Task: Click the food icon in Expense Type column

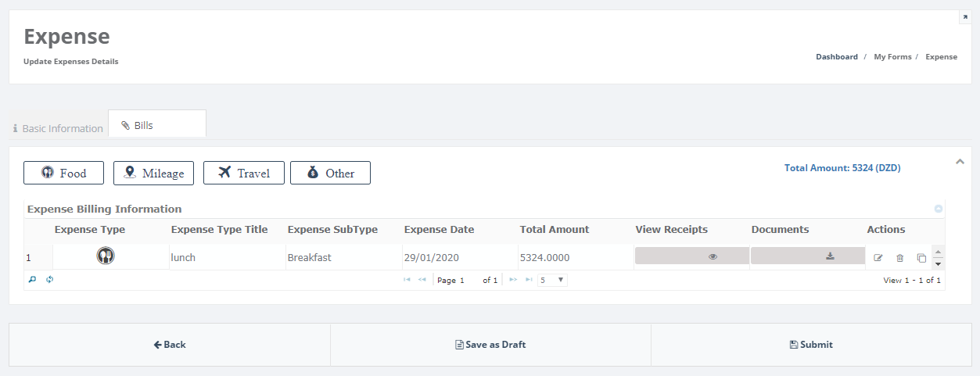Action: [106, 256]
